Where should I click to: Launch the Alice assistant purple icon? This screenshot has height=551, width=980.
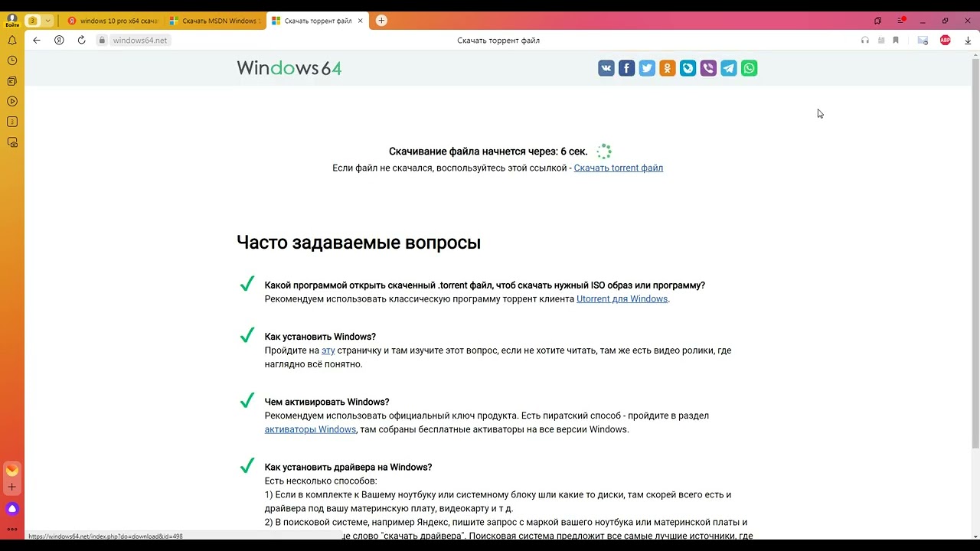click(12, 509)
